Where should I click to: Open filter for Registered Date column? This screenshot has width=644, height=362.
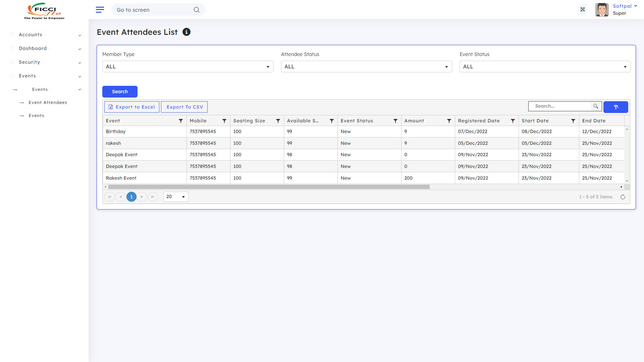coord(513,121)
